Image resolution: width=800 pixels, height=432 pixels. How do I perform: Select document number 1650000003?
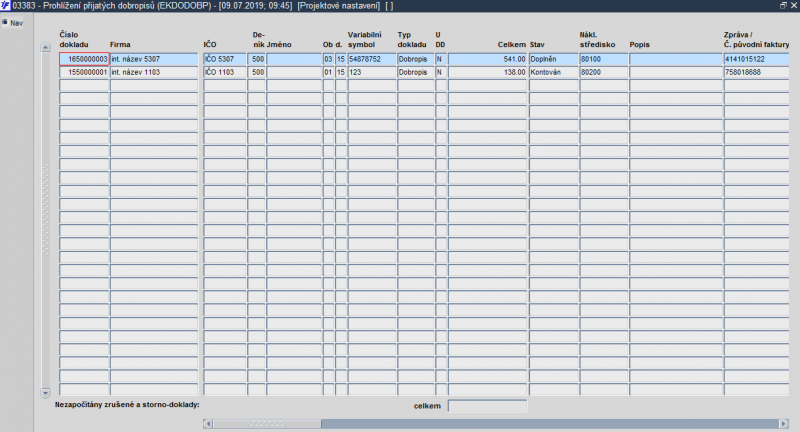point(84,59)
